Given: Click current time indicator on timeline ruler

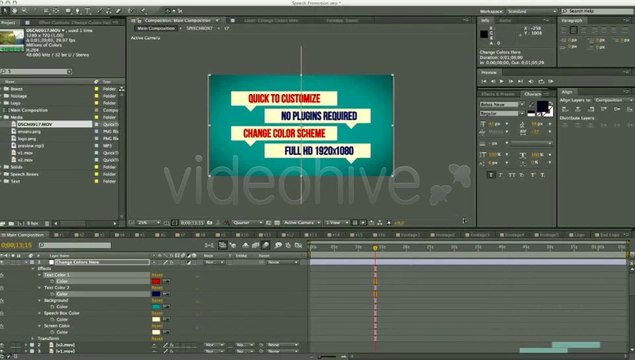Looking at the screenshot, I should (x=375, y=248).
